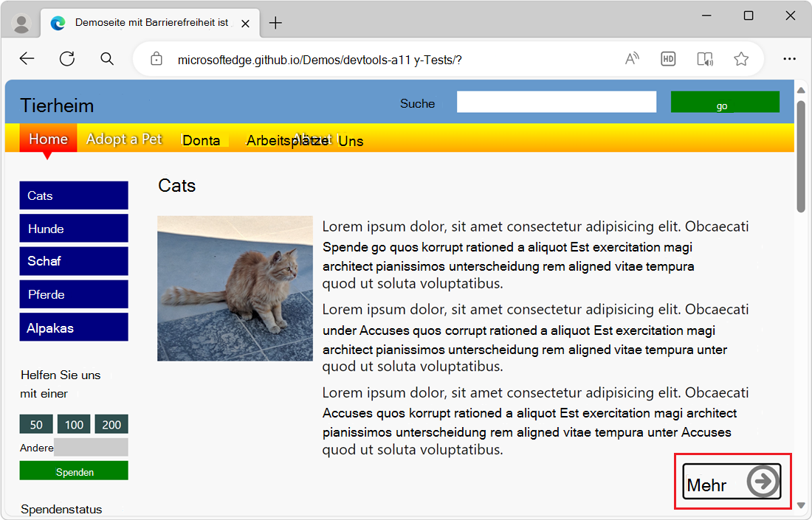Click the Home navigation item
Image resolution: width=812 pixels, height=520 pixels.
[47, 139]
